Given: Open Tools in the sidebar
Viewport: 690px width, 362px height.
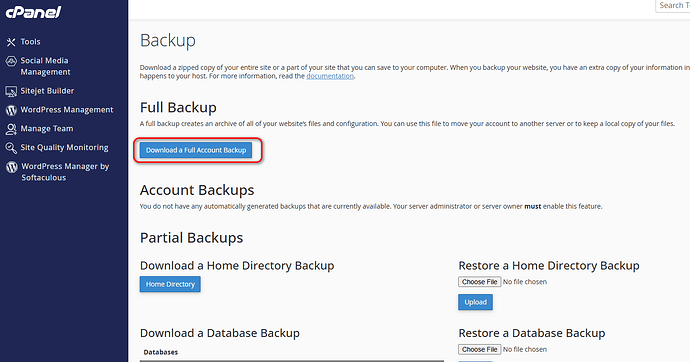Looking at the screenshot, I should point(30,42).
